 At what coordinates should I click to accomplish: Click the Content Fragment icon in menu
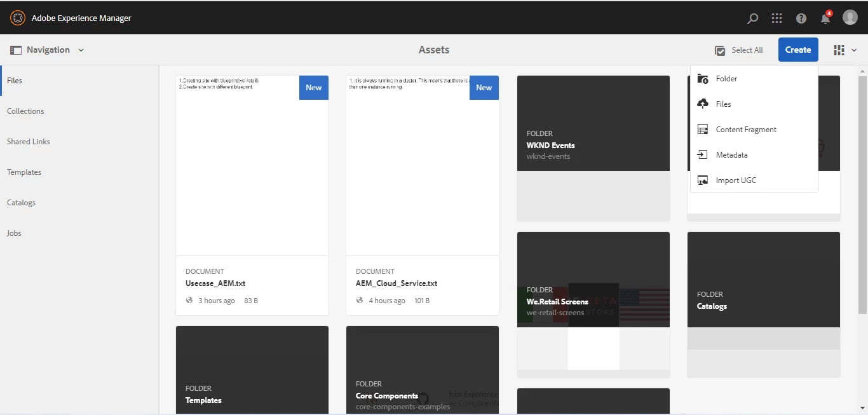pos(703,130)
